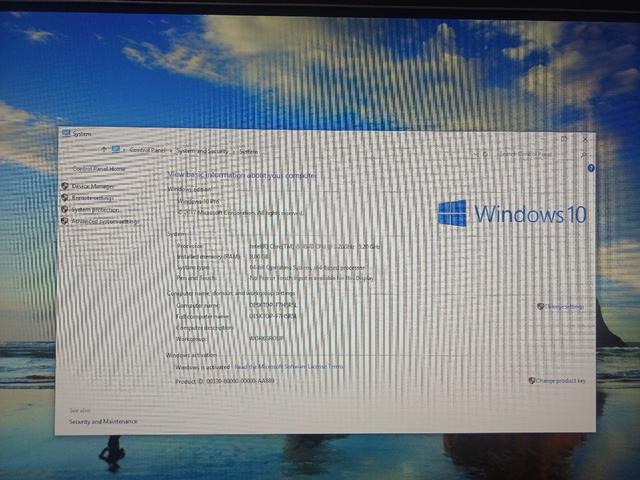The image size is (640, 480).
Task: Click the Windows 10 logo
Action: click(512, 213)
